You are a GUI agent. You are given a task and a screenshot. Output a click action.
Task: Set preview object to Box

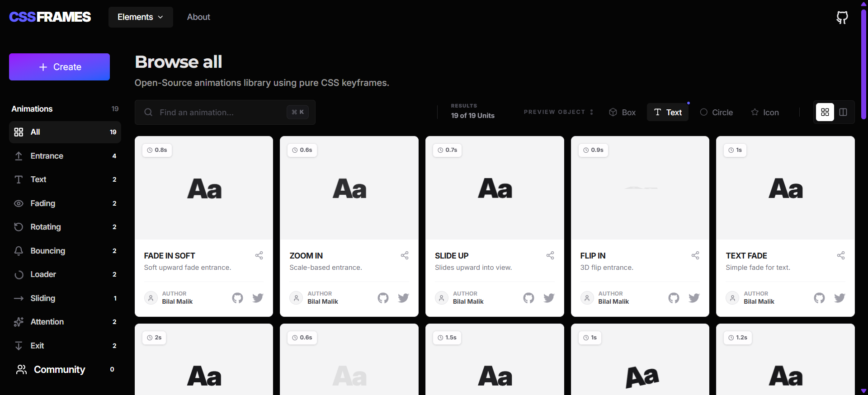coord(622,112)
